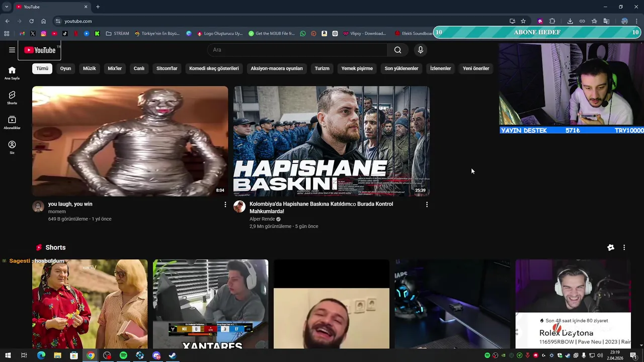Select the Müzik filter chip

coord(89,68)
